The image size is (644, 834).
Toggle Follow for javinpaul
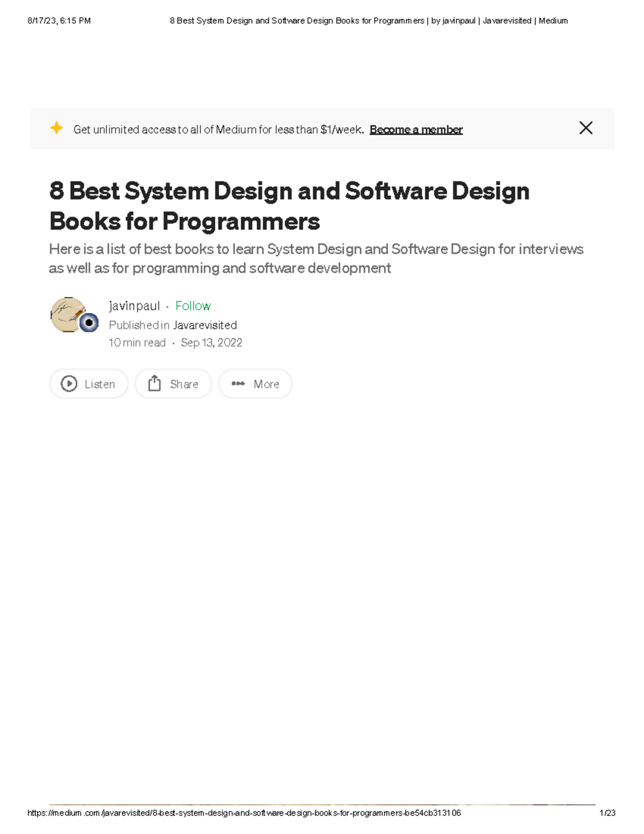tap(193, 306)
